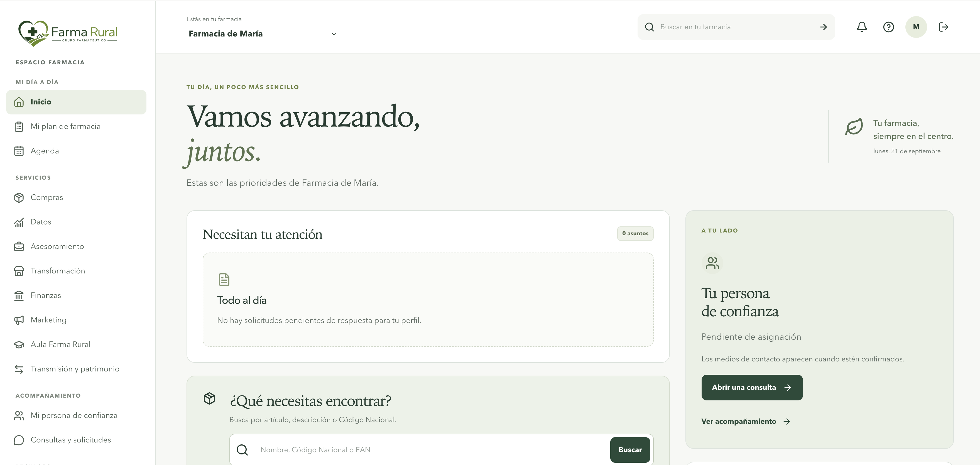Click the Buscar product search button

(x=630, y=450)
